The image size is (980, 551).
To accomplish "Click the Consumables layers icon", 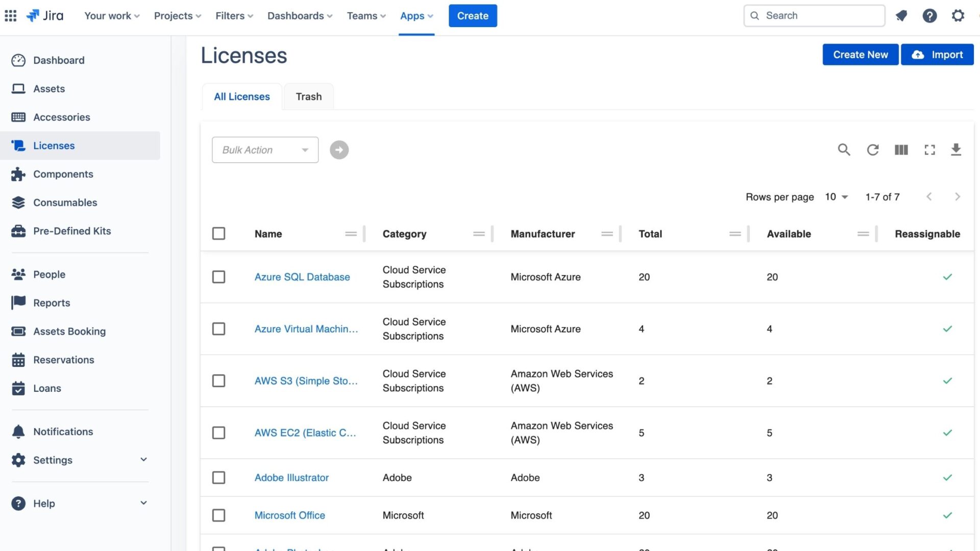I will 18,203.
